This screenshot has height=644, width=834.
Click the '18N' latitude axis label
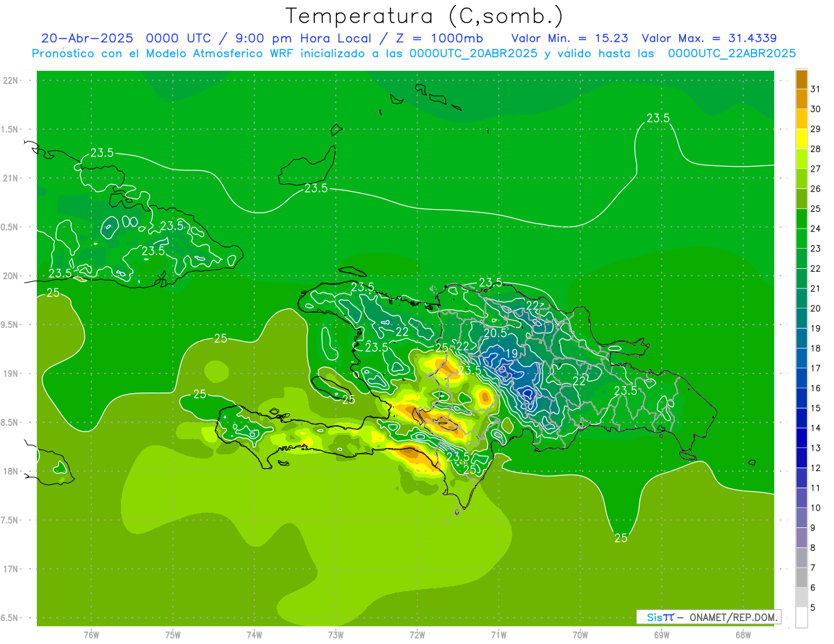point(11,472)
